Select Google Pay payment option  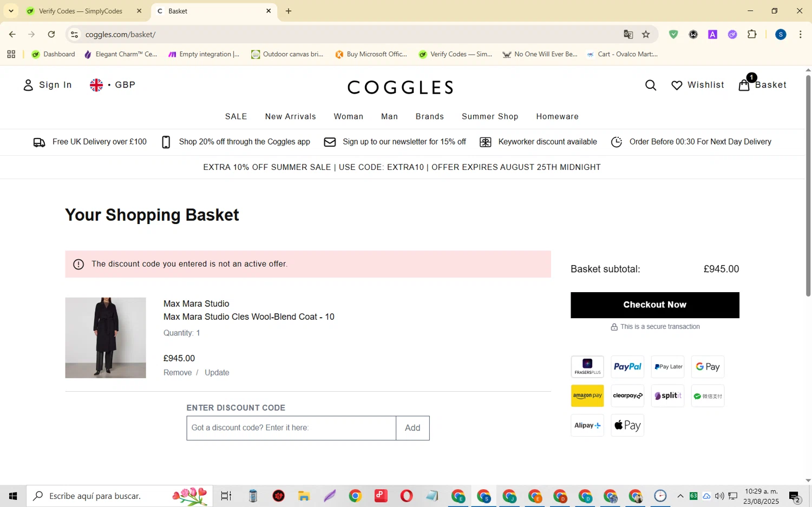(708, 367)
